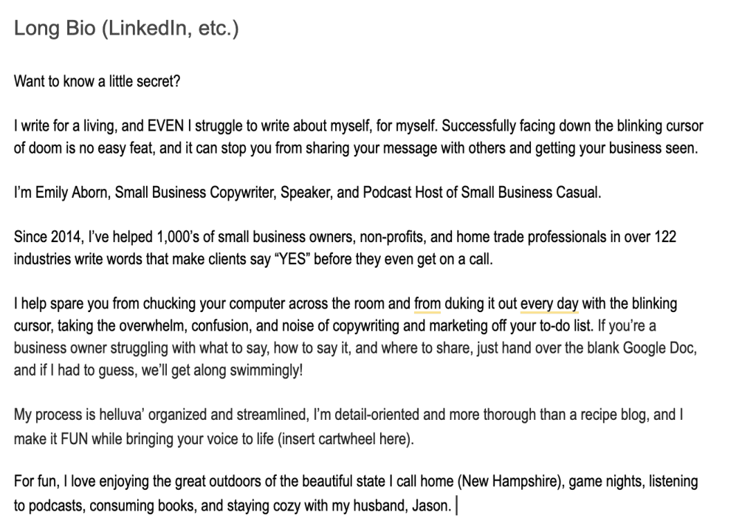
Task: Click the line 'Want to know a little secret?'
Action: point(97,81)
